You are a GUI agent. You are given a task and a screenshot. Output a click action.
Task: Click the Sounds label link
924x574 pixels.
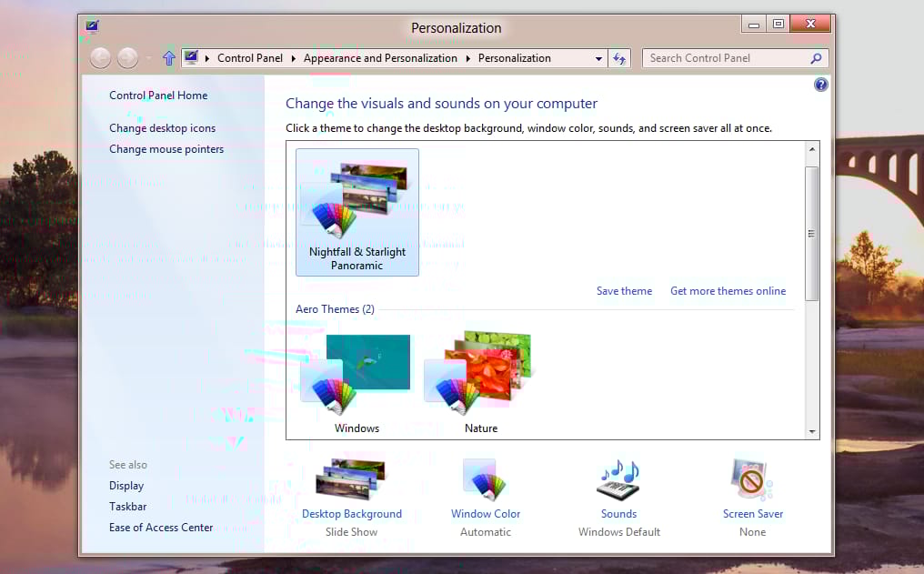coord(618,514)
